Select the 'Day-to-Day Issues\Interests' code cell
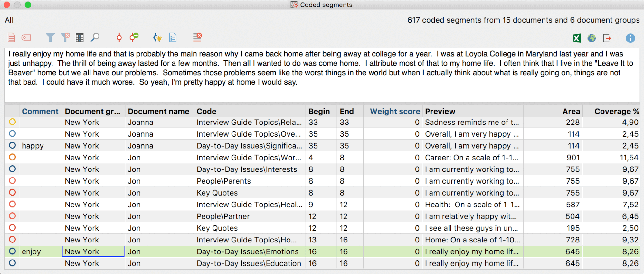The width and height of the screenshot is (644, 274). [250, 169]
